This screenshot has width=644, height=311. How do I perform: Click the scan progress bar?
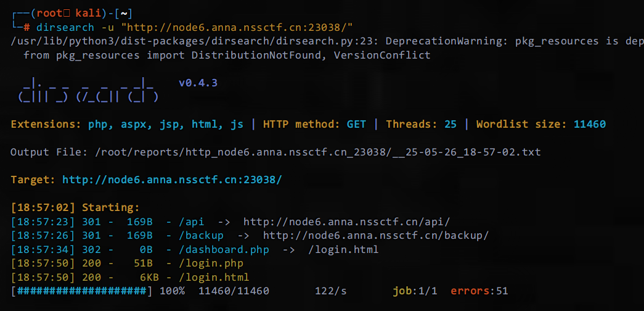pos(82,291)
